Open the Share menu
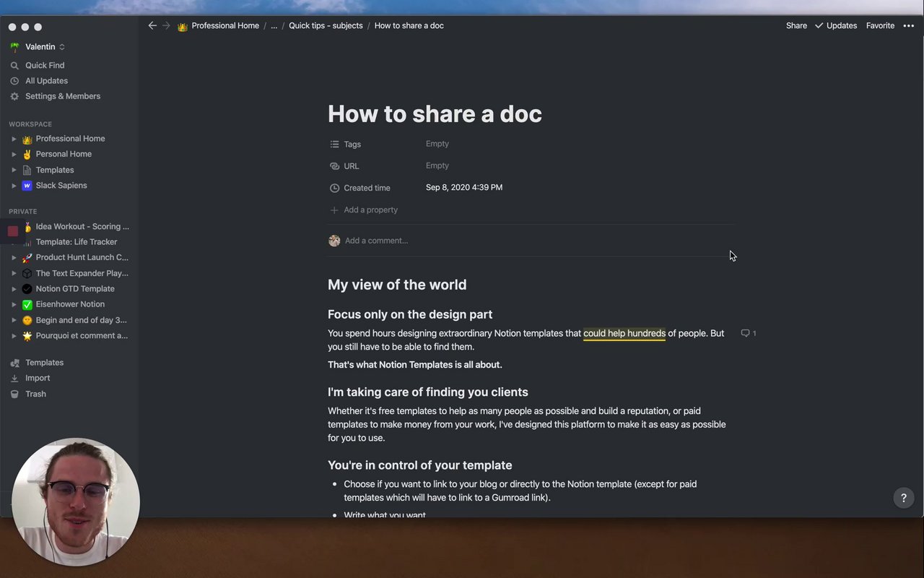Screen dimensions: 924x578 pyautogui.click(x=796, y=25)
